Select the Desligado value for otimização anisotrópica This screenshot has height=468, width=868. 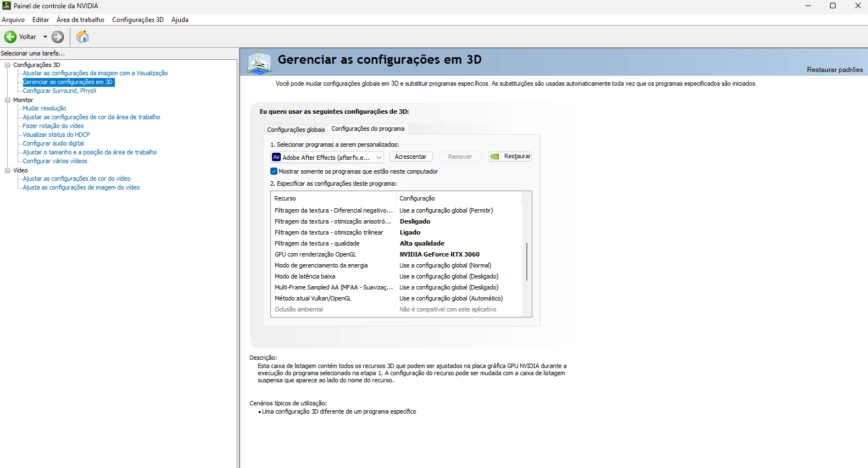[415, 221]
